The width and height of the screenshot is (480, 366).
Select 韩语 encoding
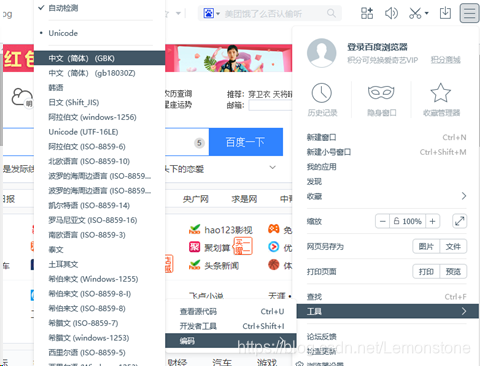(99, 88)
